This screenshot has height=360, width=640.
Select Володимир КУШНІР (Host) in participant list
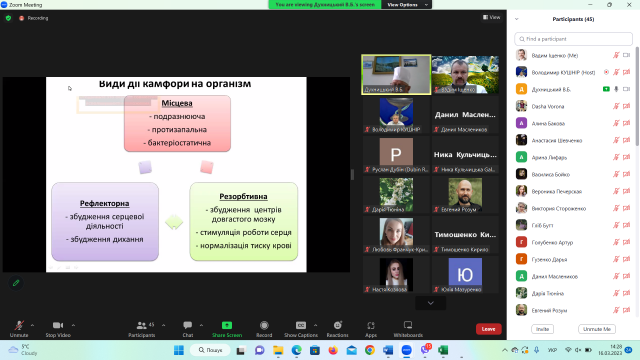tap(573, 72)
